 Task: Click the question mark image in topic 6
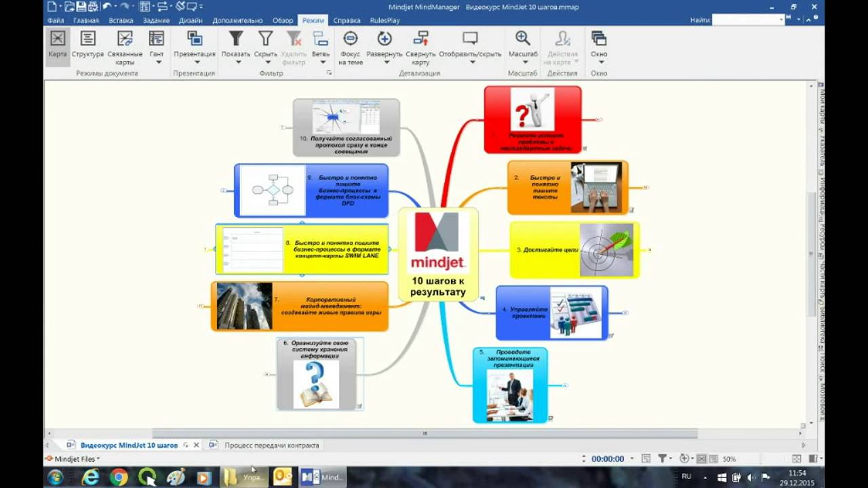pyautogui.click(x=316, y=383)
